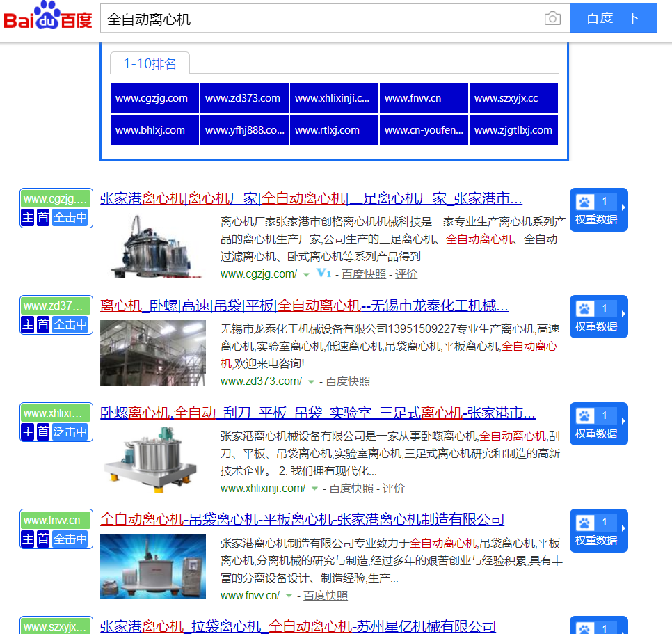
Task: Open result title starting 张家港离心机|离心机厂家
Action: pyautogui.click(x=311, y=198)
